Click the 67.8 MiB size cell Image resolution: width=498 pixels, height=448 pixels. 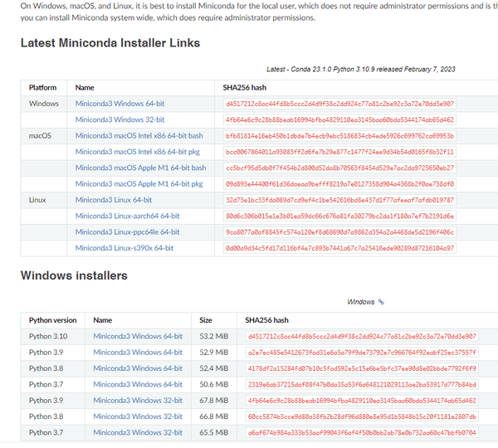pos(214,401)
